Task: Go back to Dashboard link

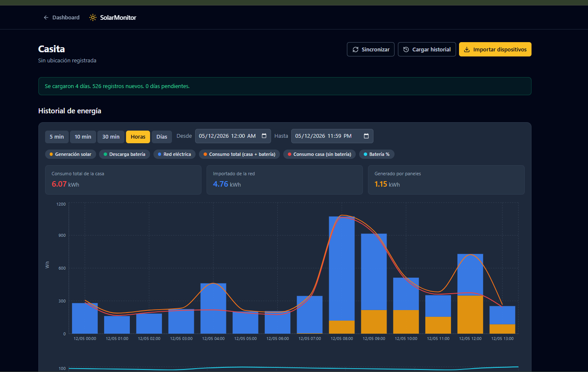Action: [62, 18]
